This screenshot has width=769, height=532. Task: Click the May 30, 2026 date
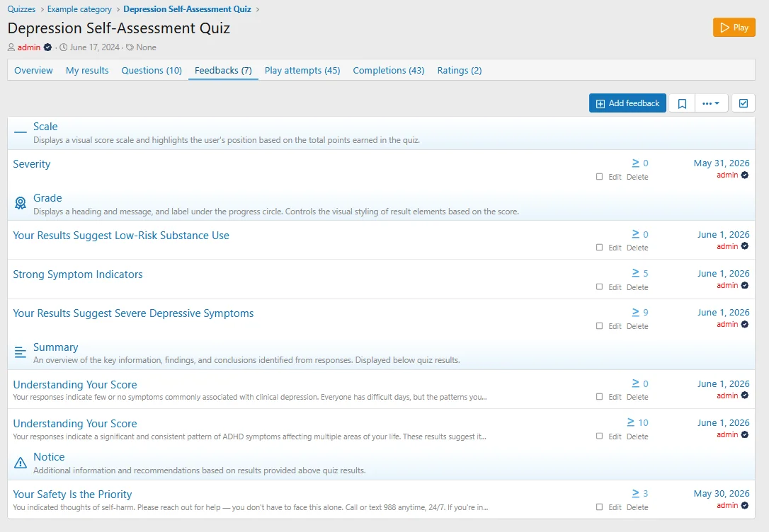[722, 493]
